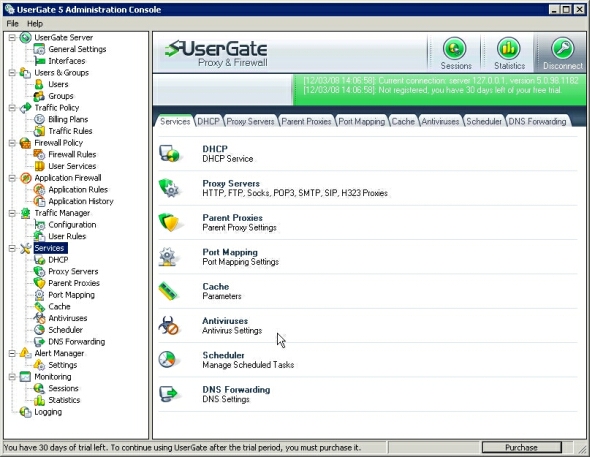Screen dimensions: 590x457
Task: Select User Rules under Traffic Manager
Action: click(x=67, y=236)
